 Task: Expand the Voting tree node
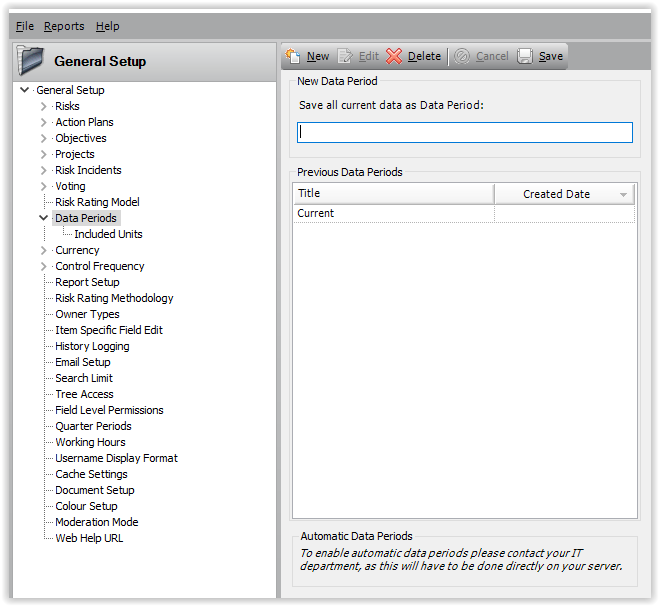[43, 186]
